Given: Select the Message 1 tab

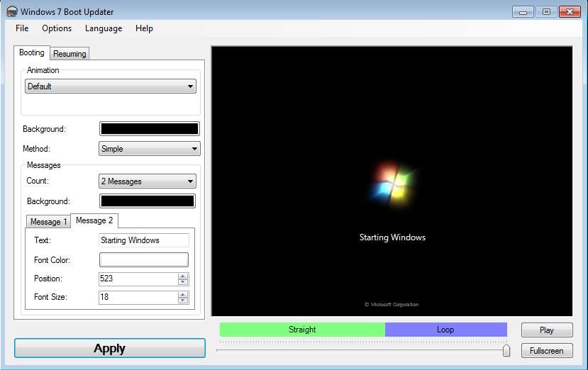Looking at the screenshot, I should click(x=49, y=222).
